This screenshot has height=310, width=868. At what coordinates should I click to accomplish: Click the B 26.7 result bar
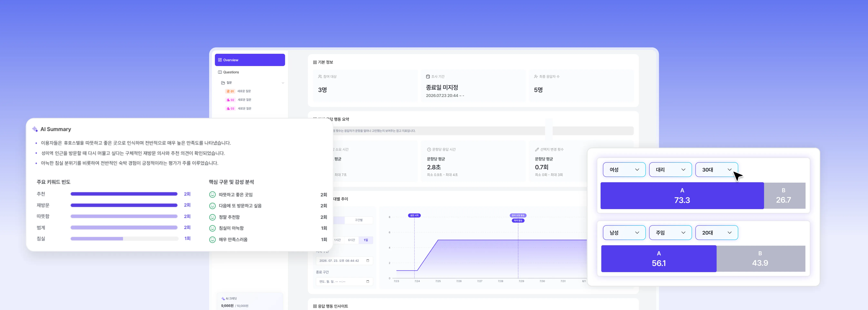click(784, 196)
